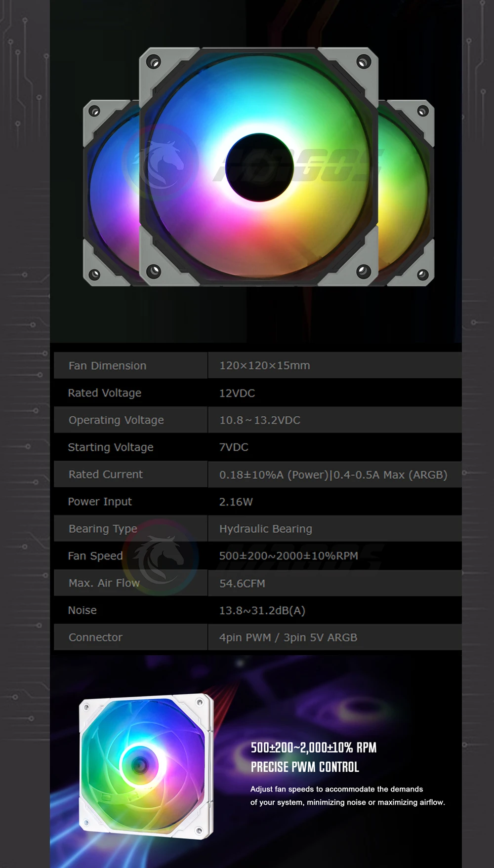Click the black center hub of the front fan
Viewport: 494px width, 868px height.
point(259,166)
